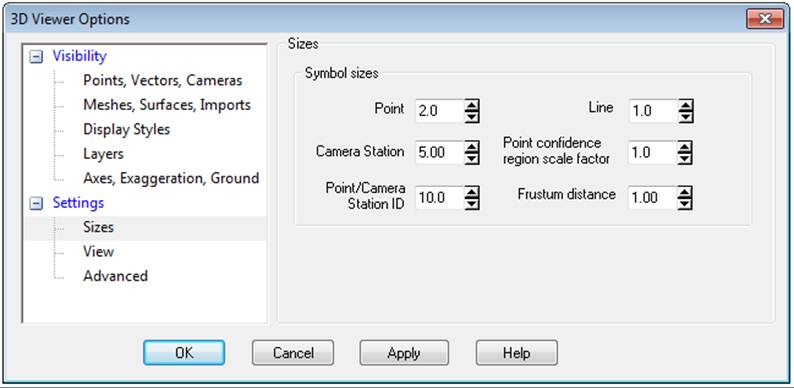Click the Line size input field
The width and height of the screenshot is (794, 388).
pos(653,111)
